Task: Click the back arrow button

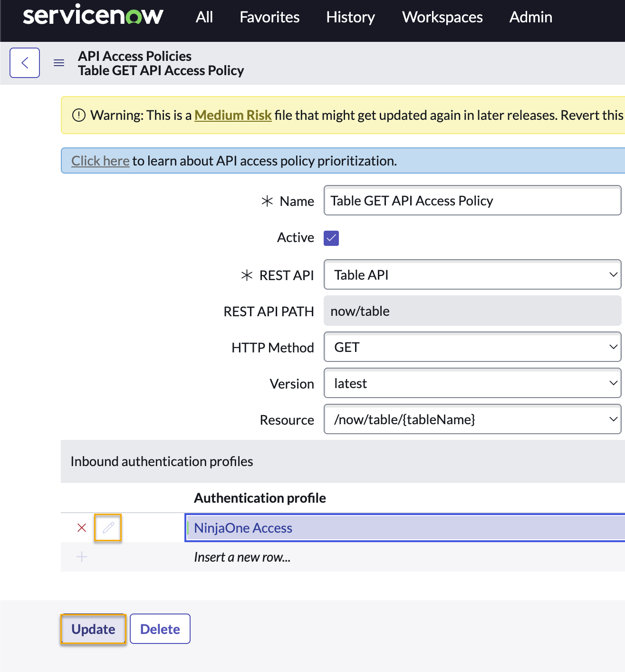Action: click(25, 63)
